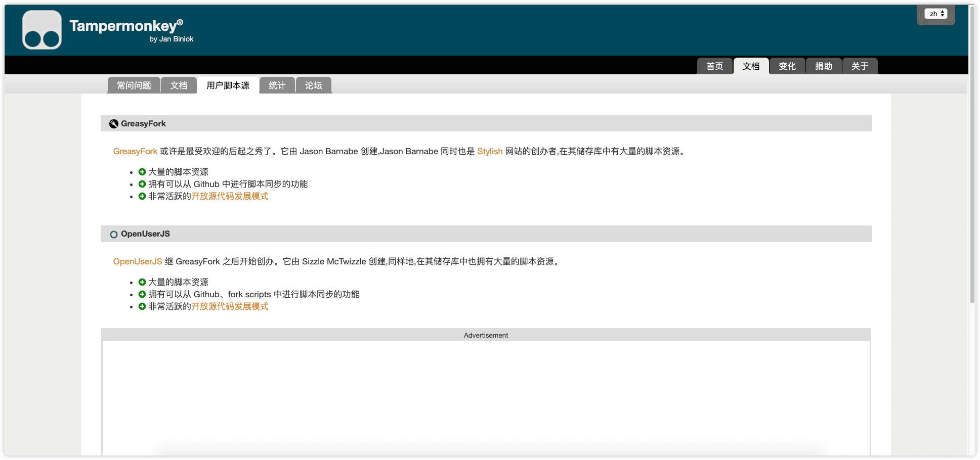Open 开放源代码发展模式 link under GreasyFork
980x460 pixels.
(x=230, y=196)
